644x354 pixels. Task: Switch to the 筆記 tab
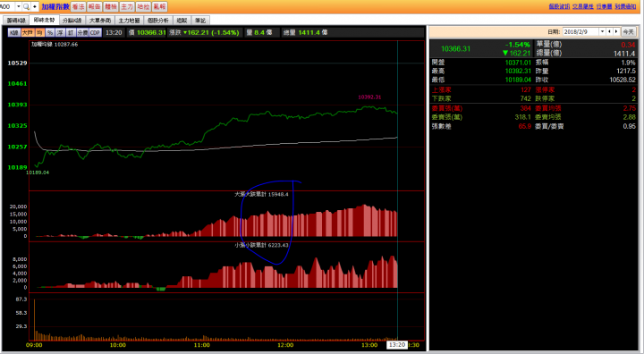pyautogui.click(x=200, y=21)
